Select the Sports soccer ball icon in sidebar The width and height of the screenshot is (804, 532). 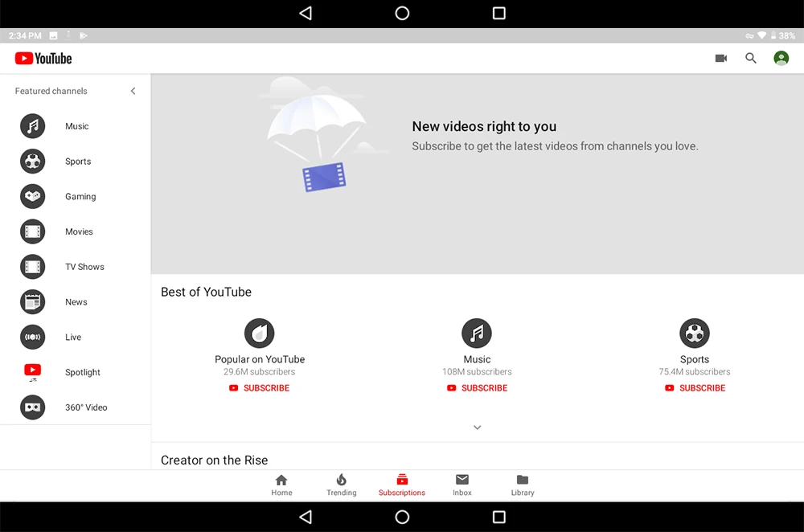(x=32, y=161)
